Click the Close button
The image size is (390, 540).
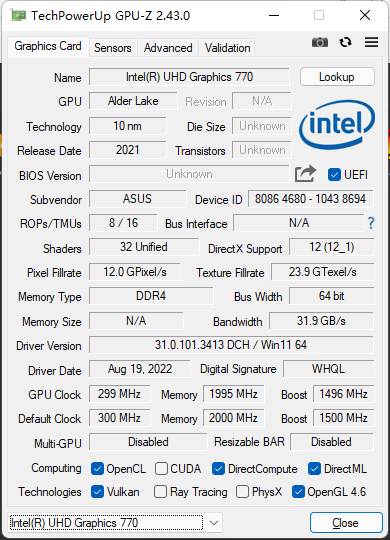(x=346, y=523)
